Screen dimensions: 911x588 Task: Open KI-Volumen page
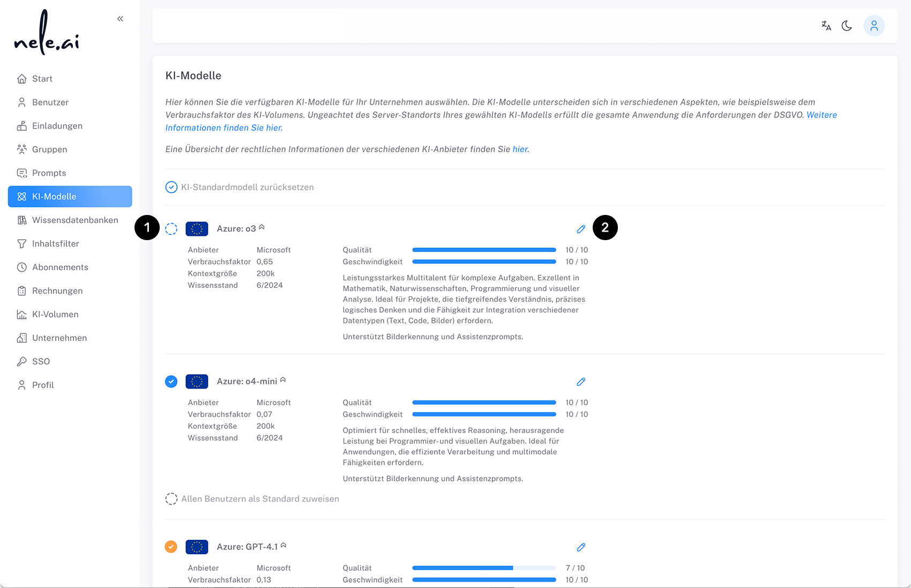[x=70, y=315]
